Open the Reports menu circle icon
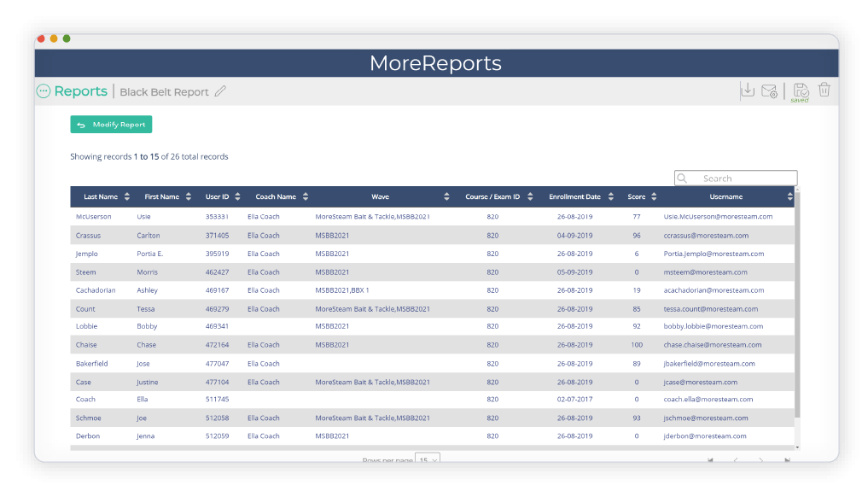Screen dimensions: 868x491 pyautogui.click(x=44, y=91)
